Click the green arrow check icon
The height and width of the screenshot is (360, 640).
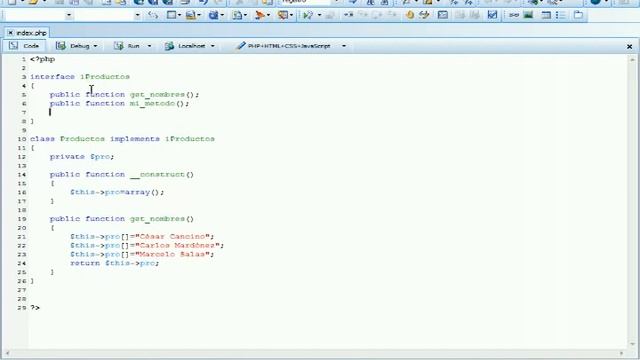coord(308,15)
